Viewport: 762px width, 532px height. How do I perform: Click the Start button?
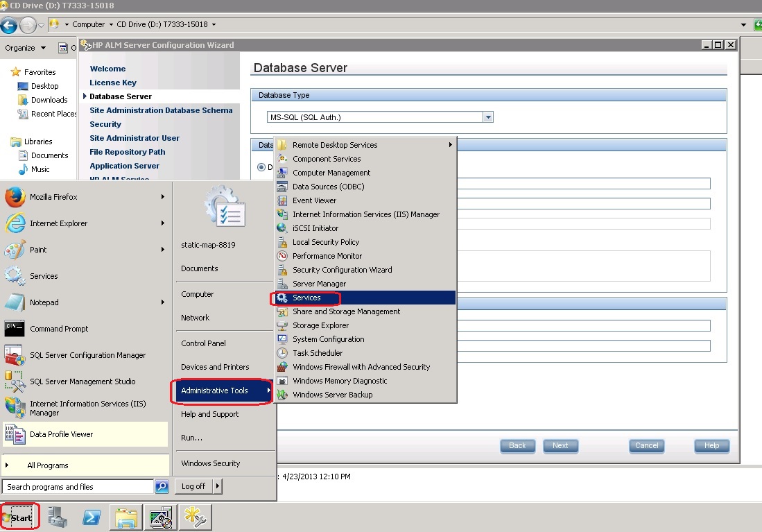(19, 517)
